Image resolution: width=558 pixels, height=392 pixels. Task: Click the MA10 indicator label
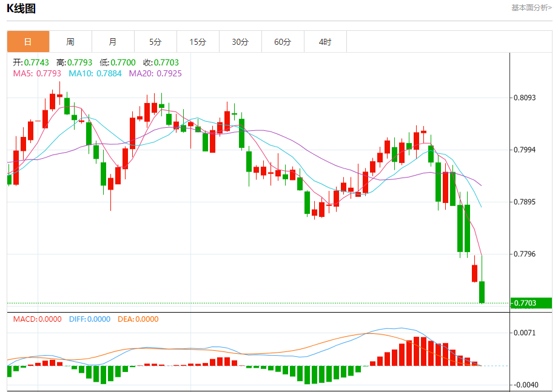pyautogui.click(x=95, y=73)
